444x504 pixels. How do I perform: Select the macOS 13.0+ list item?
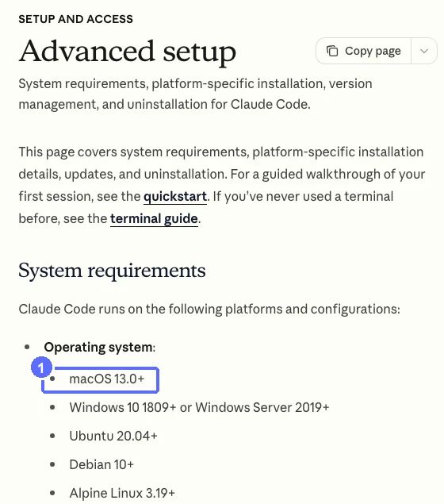click(x=107, y=379)
